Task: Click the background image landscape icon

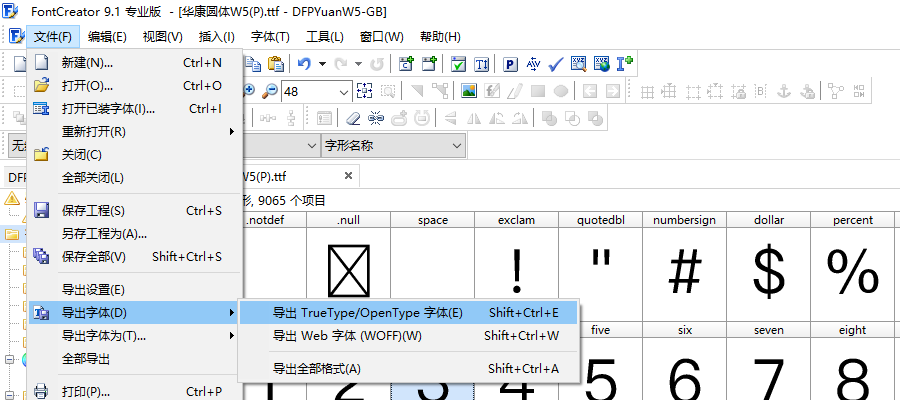Action: [469, 91]
